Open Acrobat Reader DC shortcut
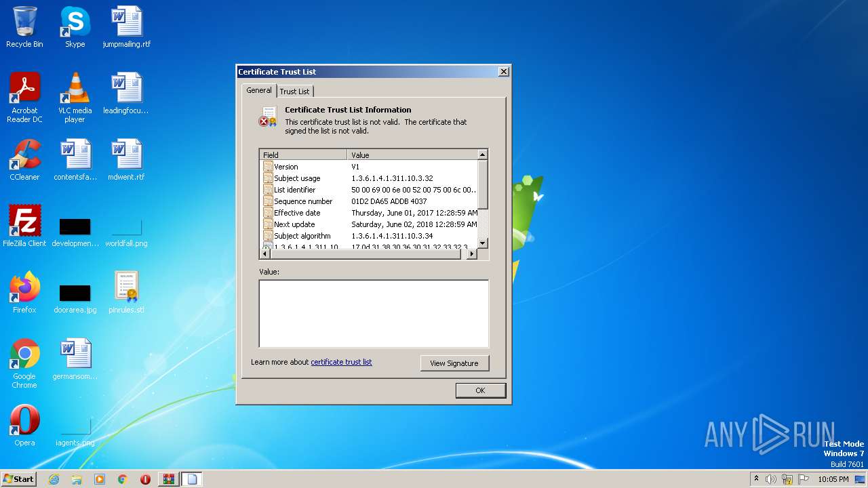Viewport: 868px width, 488px height. (24, 98)
